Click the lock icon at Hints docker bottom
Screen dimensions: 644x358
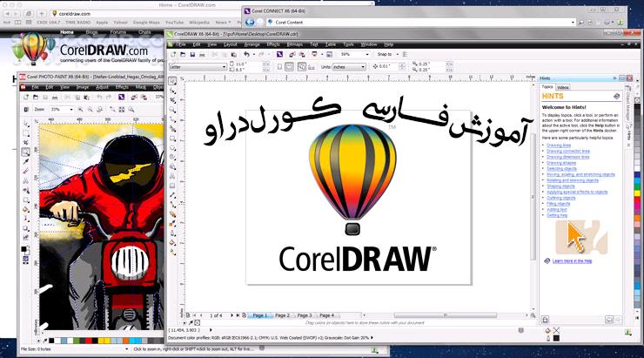(546, 320)
